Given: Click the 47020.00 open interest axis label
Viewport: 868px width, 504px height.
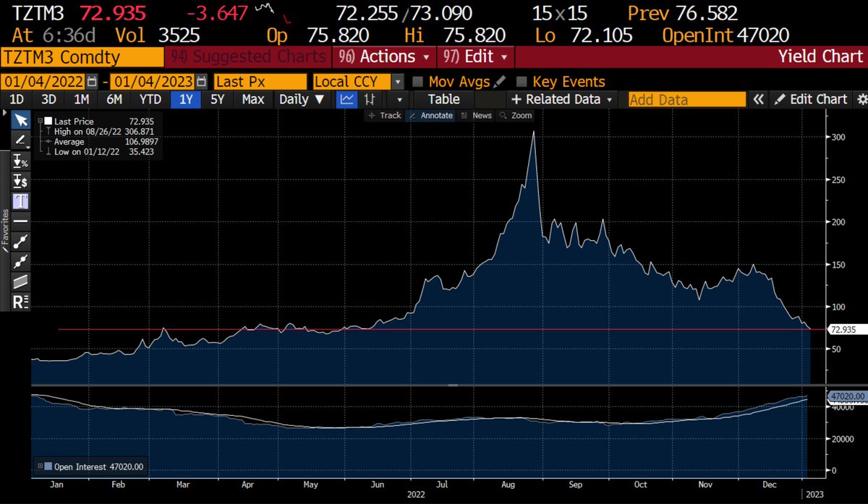Looking at the screenshot, I should (847, 397).
